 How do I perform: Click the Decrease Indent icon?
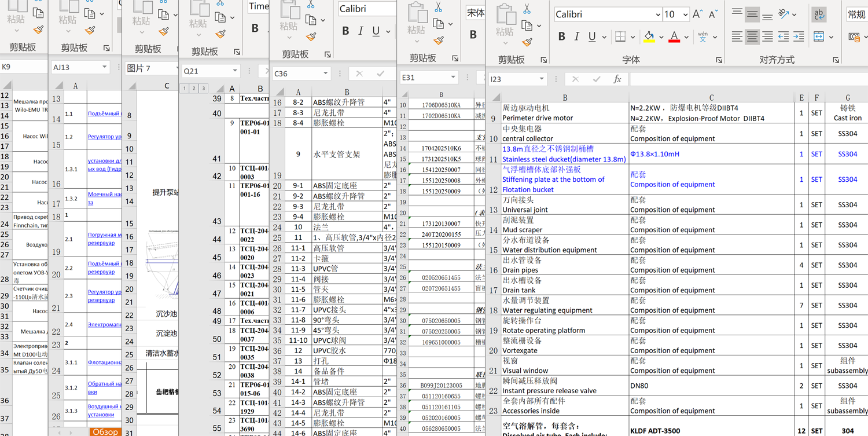783,37
